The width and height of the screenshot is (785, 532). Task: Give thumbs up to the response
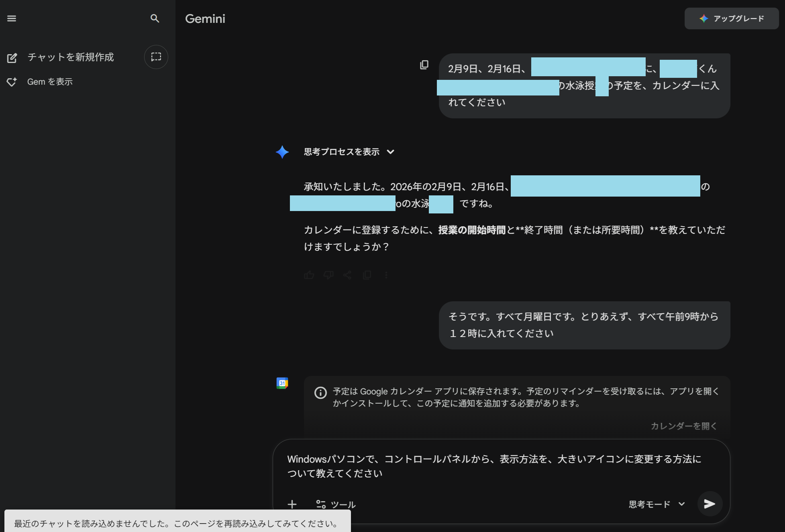309,275
